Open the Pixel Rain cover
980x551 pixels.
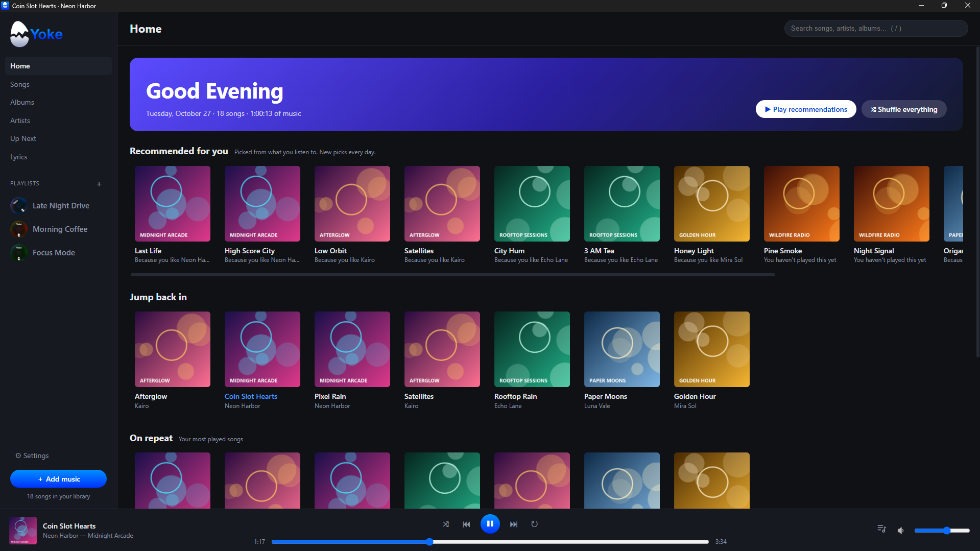tap(352, 349)
